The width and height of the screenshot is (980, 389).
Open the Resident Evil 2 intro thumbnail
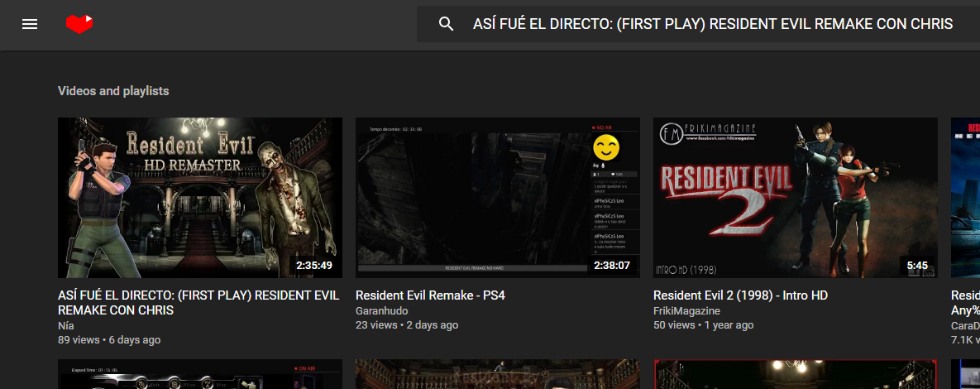point(795,198)
